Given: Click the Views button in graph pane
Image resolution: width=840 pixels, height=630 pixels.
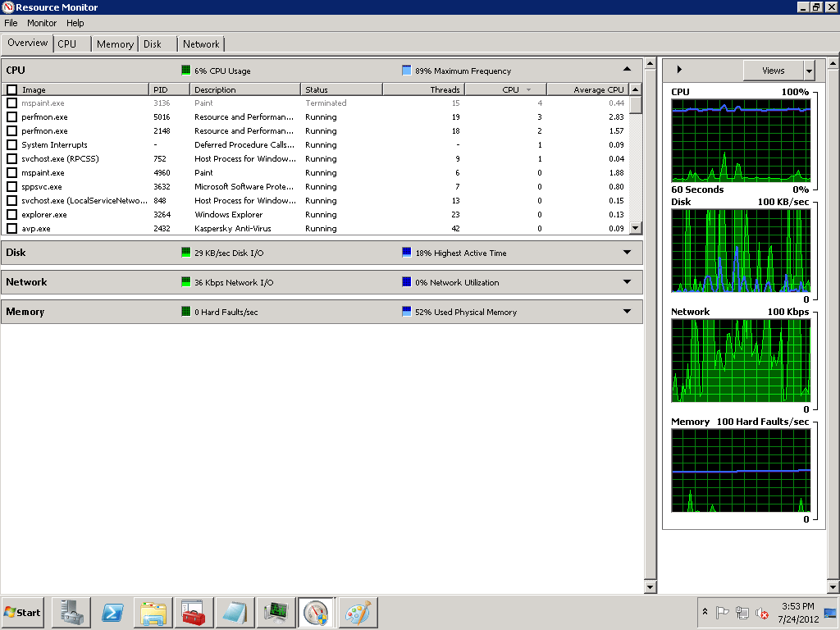Looking at the screenshot, I should coord(773,71).
